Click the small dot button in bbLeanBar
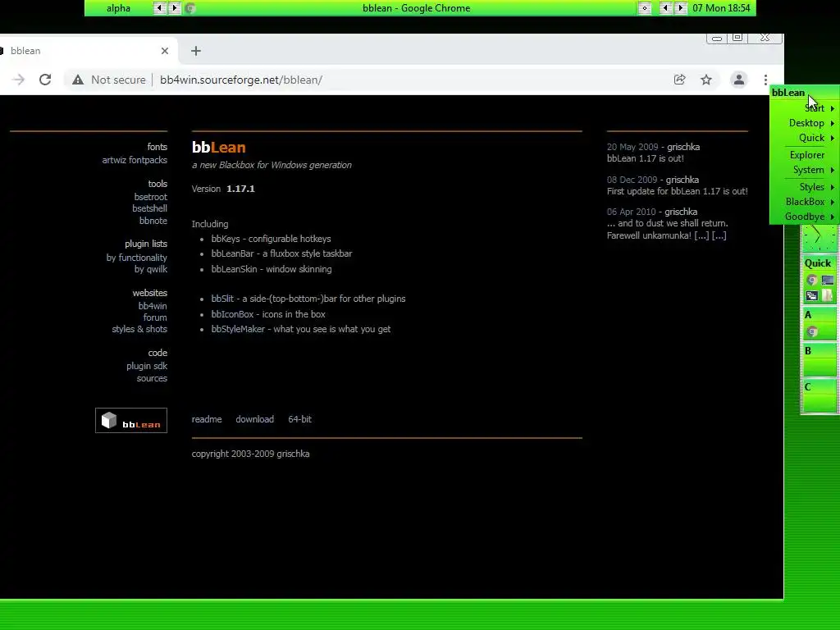Viewport: 840px width, 630px height. point(645,8)
